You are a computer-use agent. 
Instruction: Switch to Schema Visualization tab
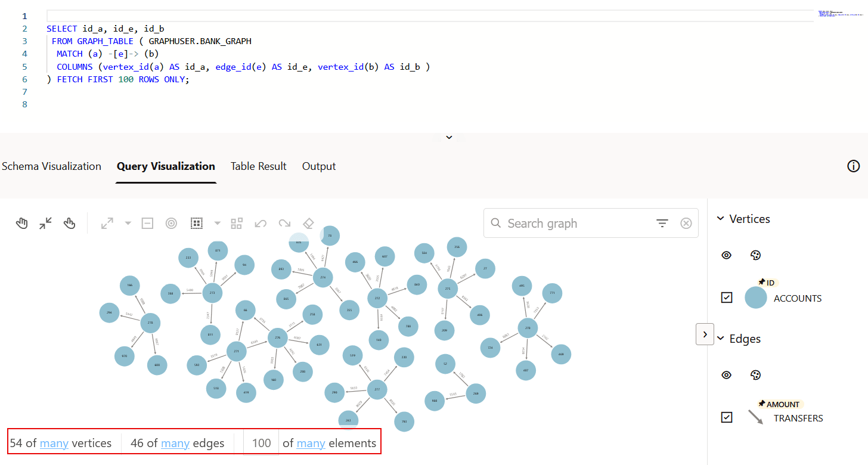click(x=51, y=166)
